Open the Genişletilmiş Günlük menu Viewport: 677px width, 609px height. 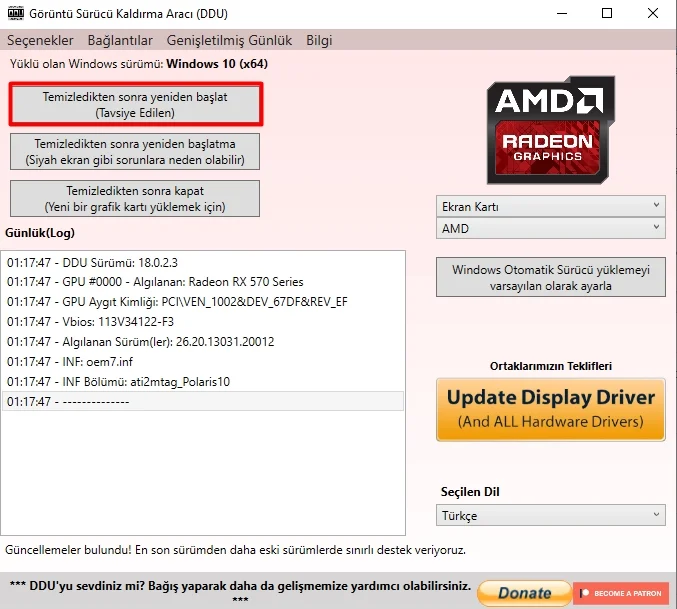pyautogui.click(x=229, y=40)
